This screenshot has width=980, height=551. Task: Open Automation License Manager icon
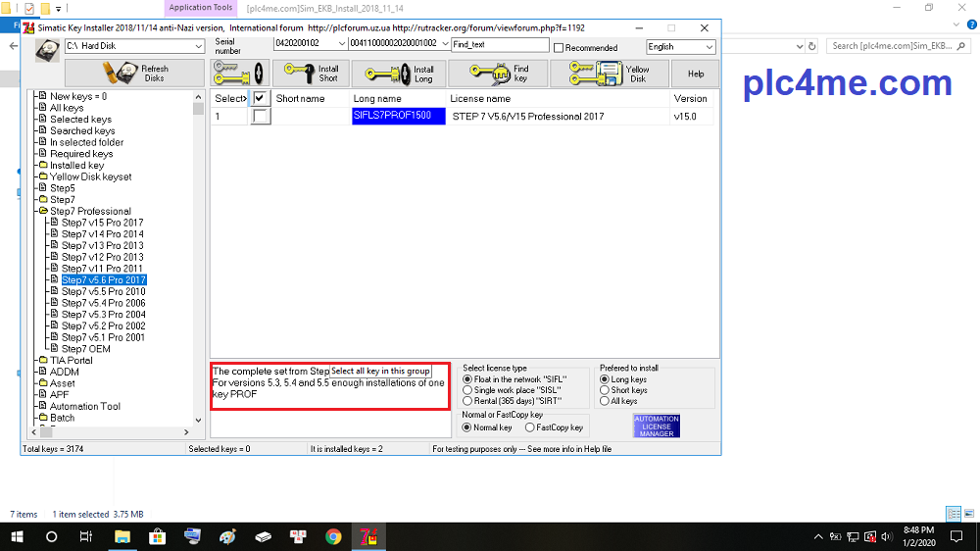tap(656, 426)
